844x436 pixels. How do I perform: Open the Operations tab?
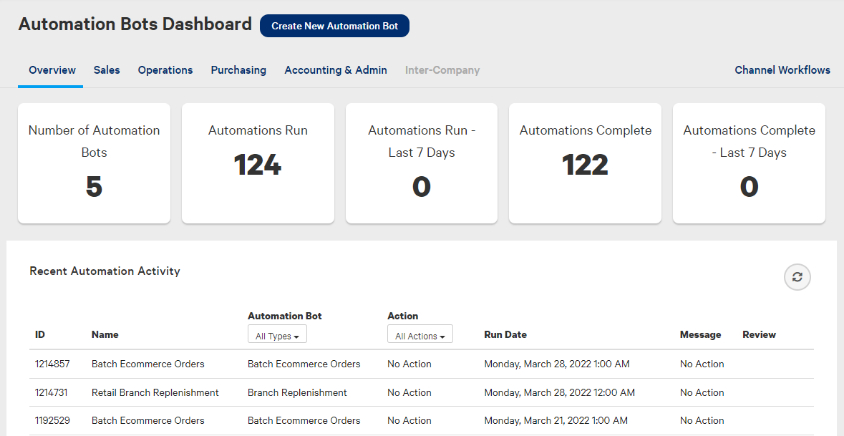click(165, 71)
